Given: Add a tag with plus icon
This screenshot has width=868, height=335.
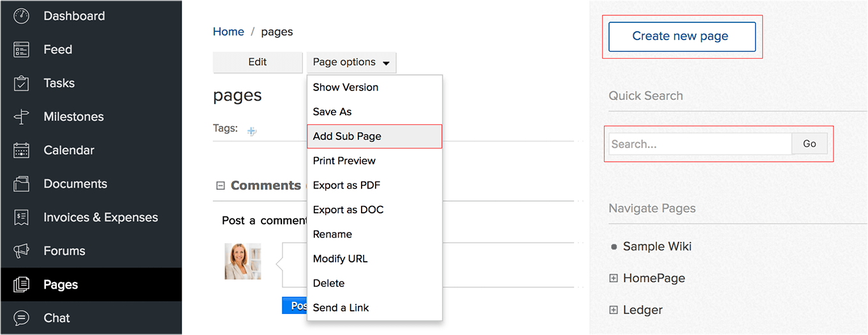Looking at the screenshot, I should pyautogui.click(x=252, y=131).
